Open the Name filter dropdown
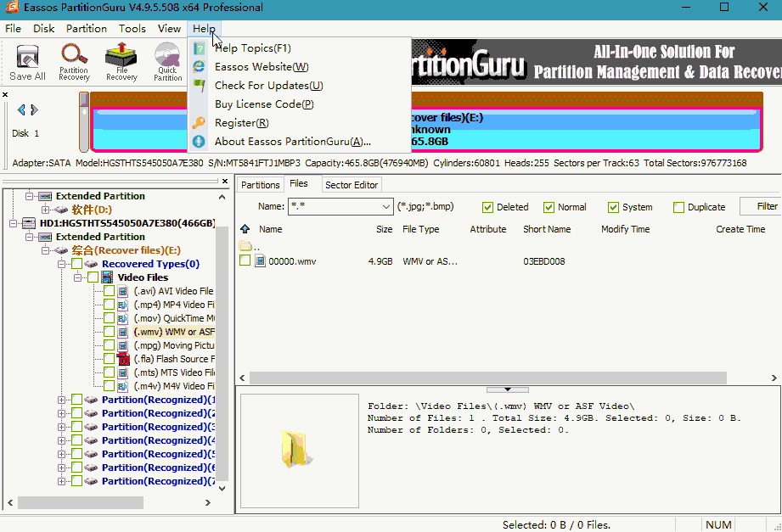Screen dimensions: 782x532 [385, 206]
